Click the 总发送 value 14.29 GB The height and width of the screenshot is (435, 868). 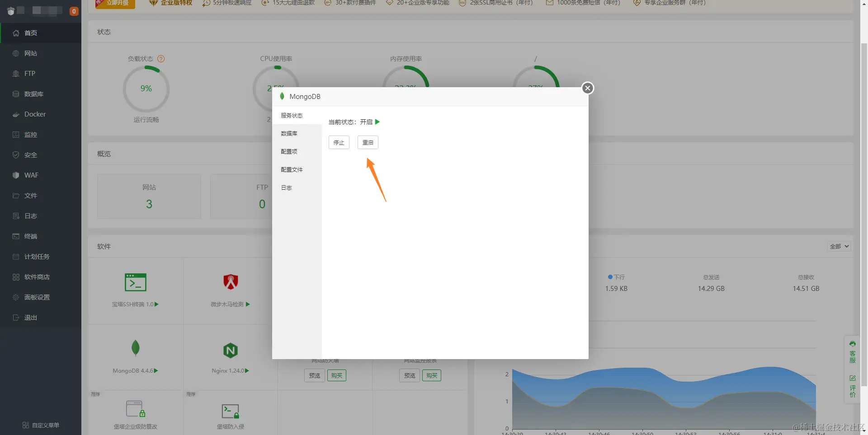pyautogui.click(x=711, y=289)
